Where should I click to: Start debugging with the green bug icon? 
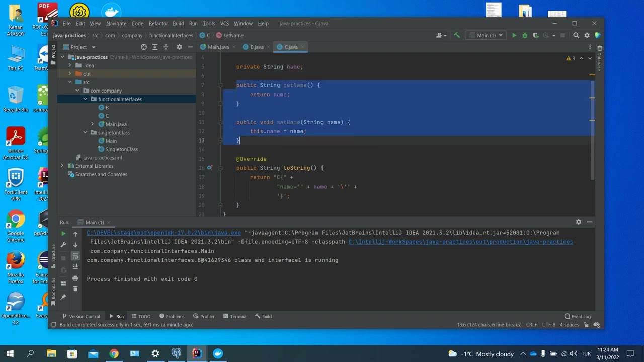525,35
